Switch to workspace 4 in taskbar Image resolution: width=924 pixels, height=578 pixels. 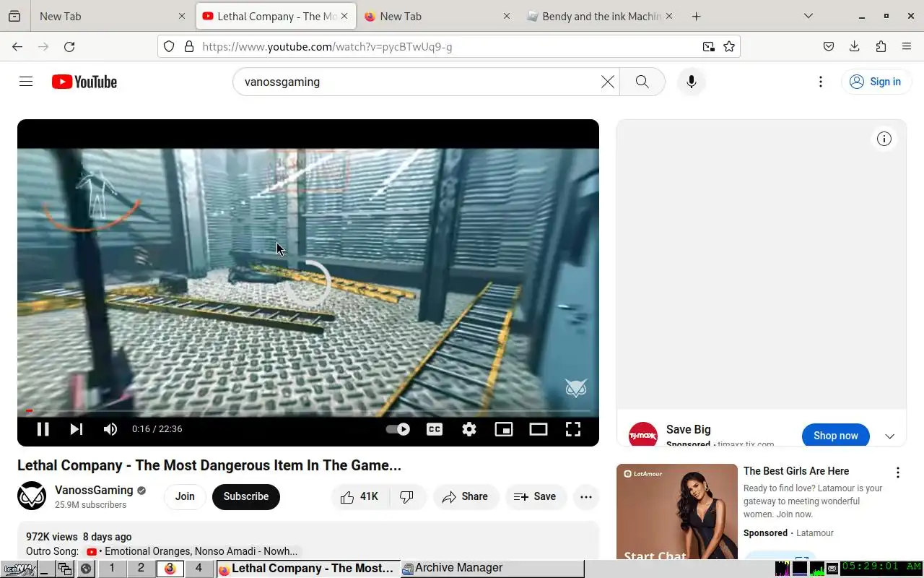199,569
